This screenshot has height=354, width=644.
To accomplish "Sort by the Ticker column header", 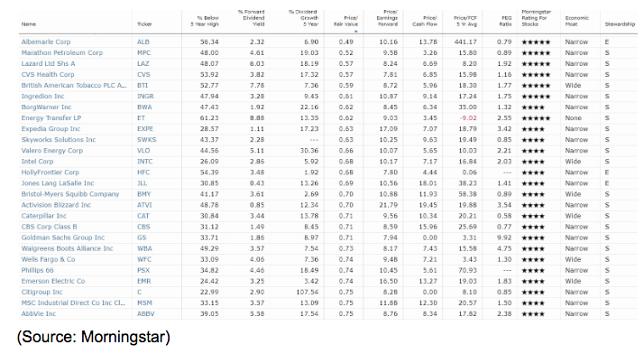I will coord(144,24).
